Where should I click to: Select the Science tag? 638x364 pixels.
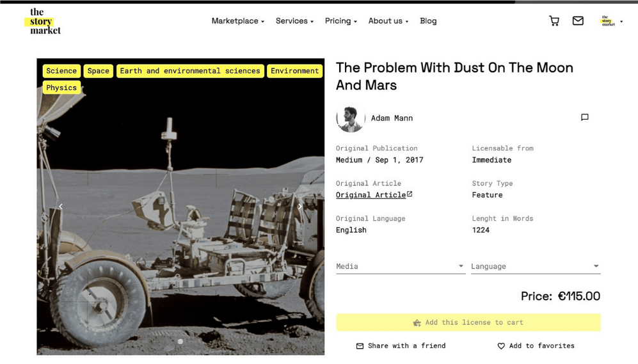(x=61, y=71)
